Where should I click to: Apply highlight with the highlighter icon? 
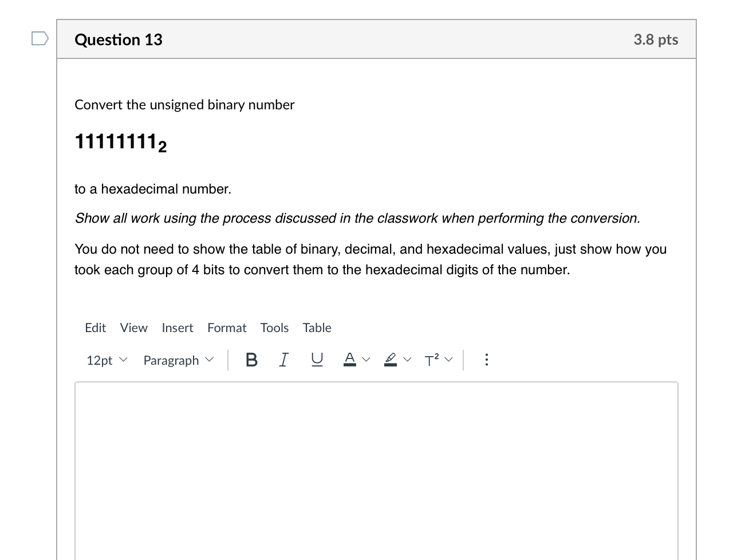point(390,360)
